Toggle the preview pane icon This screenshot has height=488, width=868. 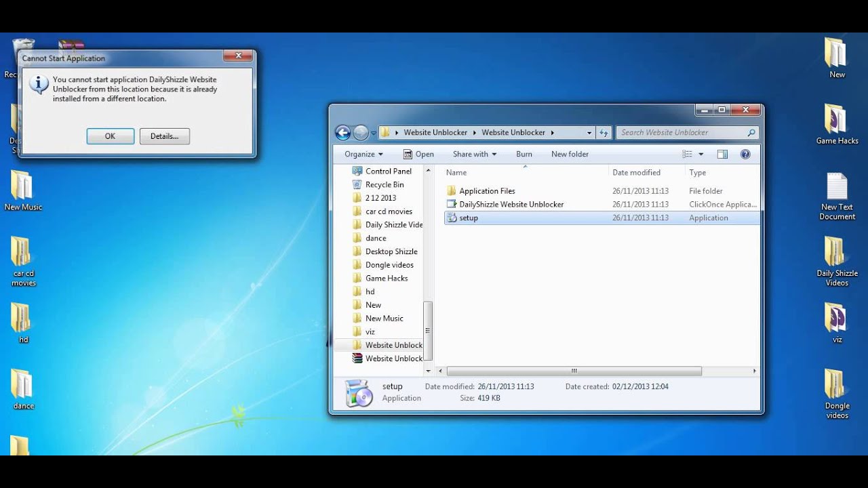(x=722, y=154)
